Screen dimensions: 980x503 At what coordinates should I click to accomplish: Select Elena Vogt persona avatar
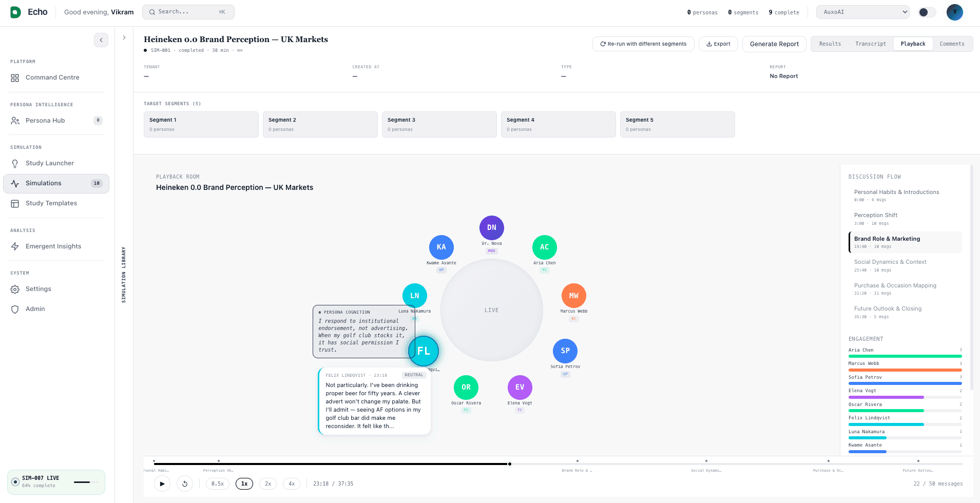(x=520, y=387)
